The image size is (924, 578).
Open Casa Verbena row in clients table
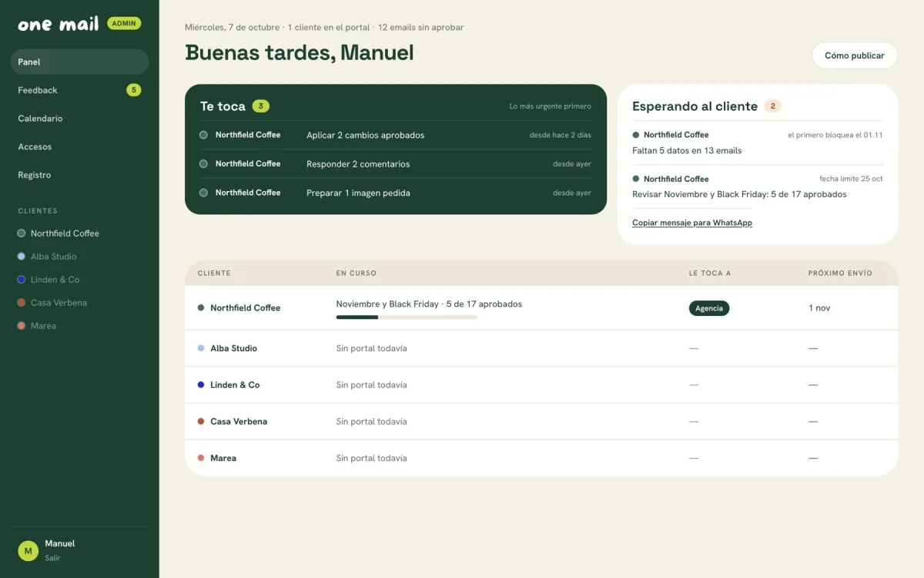pyautogui.click(x=541, y=422)
